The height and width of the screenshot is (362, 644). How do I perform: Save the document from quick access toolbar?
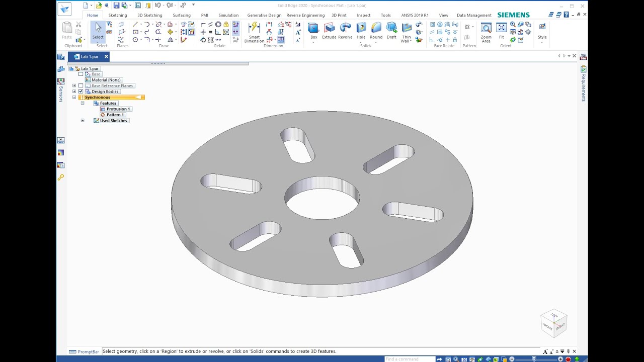pos(116,6)
